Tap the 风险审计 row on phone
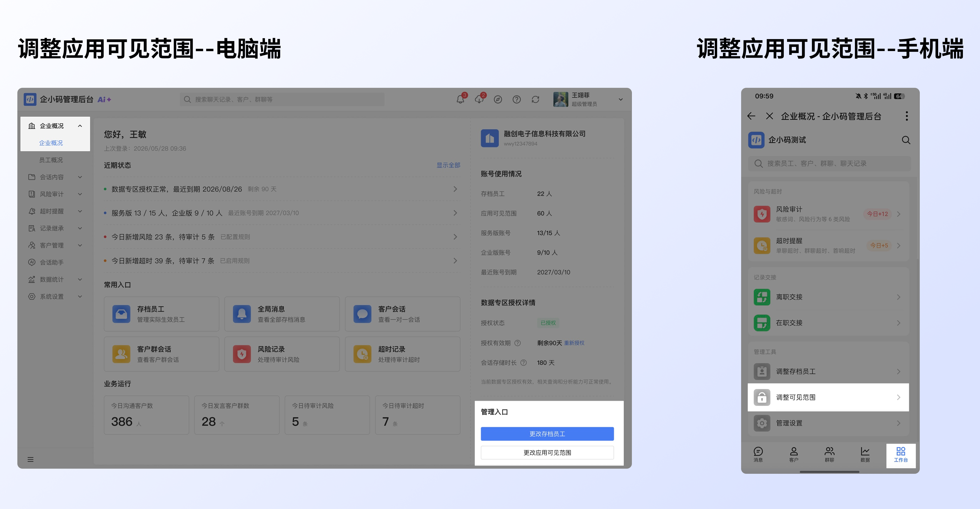This screenshot has width=980, height=509. pyautogui.click(x=828, y=214)
